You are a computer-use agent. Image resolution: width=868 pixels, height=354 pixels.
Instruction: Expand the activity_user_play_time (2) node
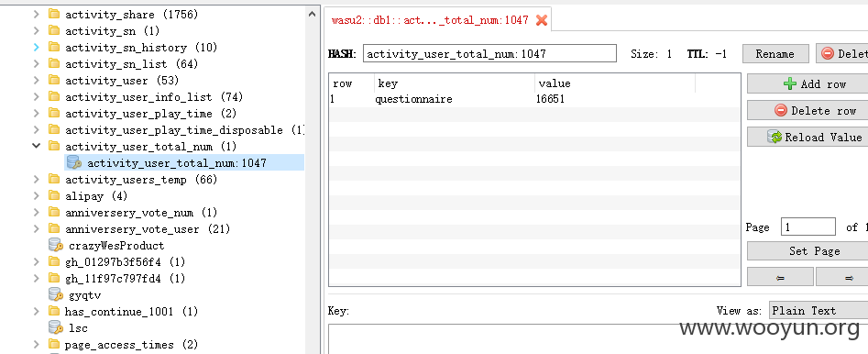click(37, 113)
